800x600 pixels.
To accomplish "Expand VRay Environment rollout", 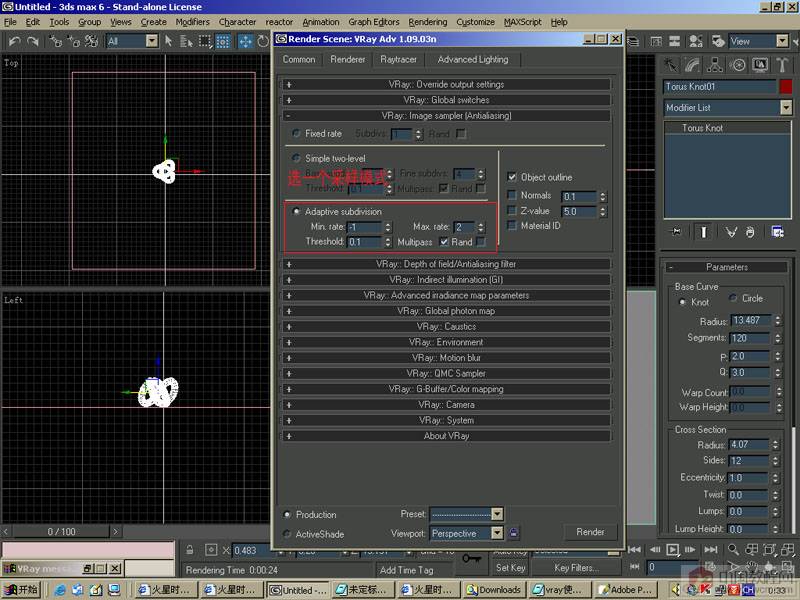I will 446,342.
